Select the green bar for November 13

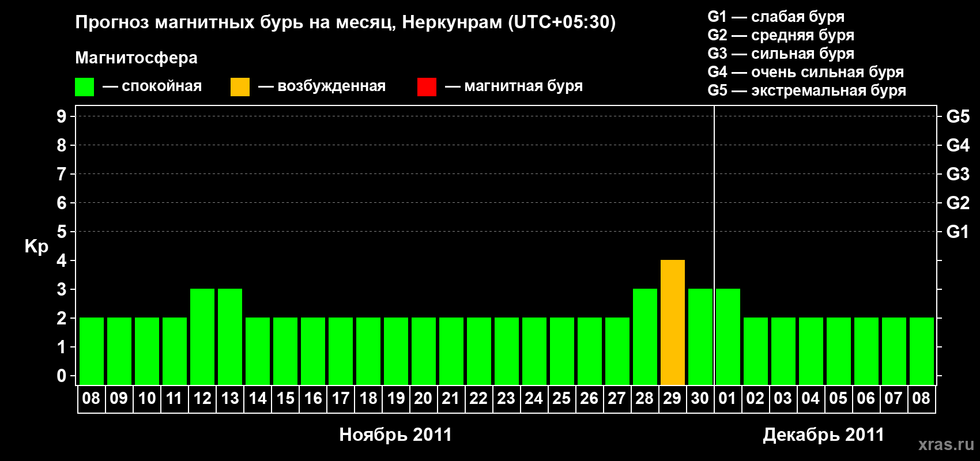tap(230, 337)
